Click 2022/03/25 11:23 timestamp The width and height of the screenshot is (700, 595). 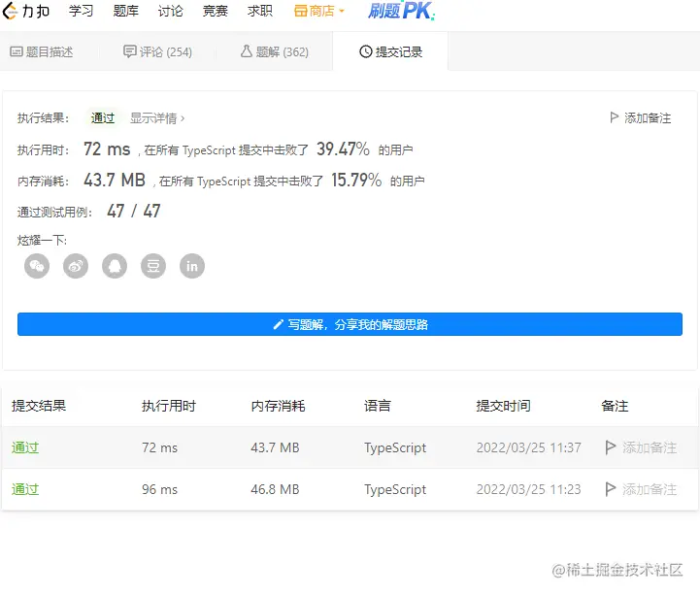tap(528, 489)
